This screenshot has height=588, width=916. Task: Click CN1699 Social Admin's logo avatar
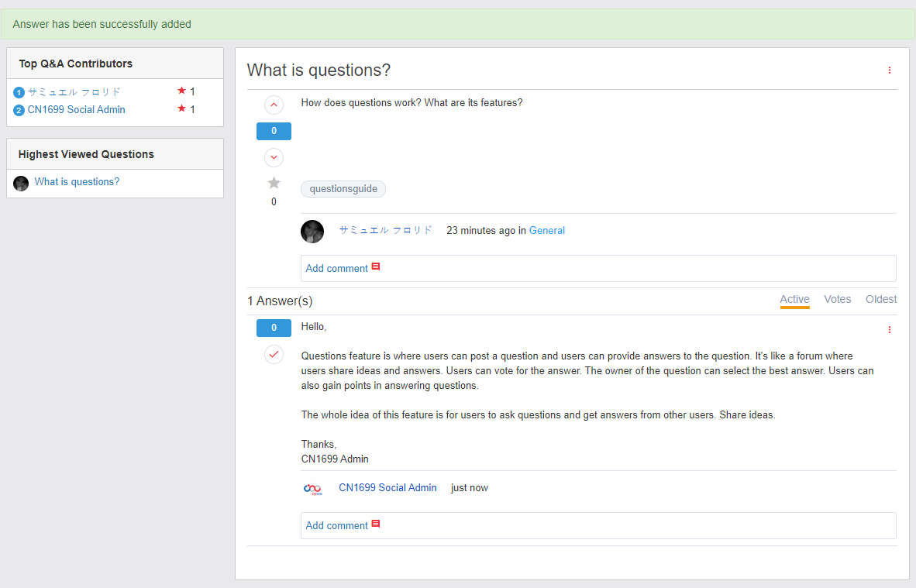(x=312, y=488)
